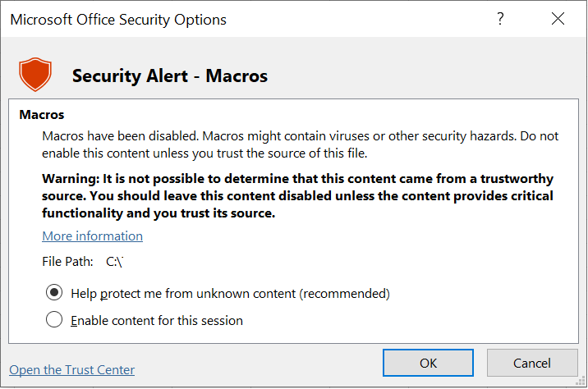Click the resize grip in the dialog corner
Screen dimensions: 588x389
click(x=581, y=382)
